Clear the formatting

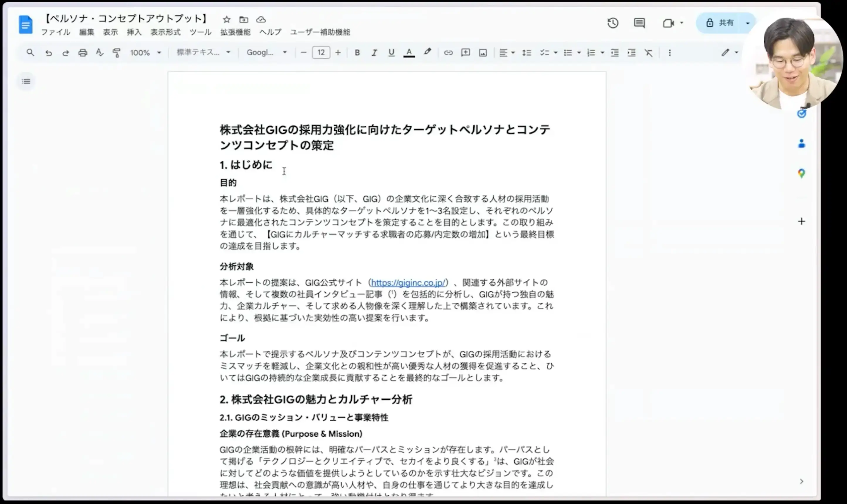pyautogui.click(x=648, y=53)
